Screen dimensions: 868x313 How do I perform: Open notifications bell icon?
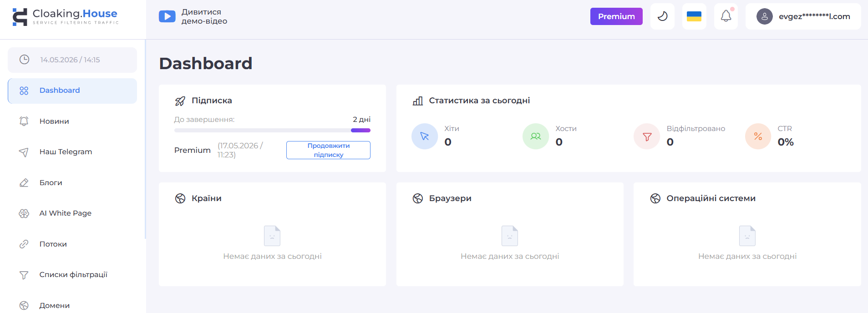click(726, 16)
